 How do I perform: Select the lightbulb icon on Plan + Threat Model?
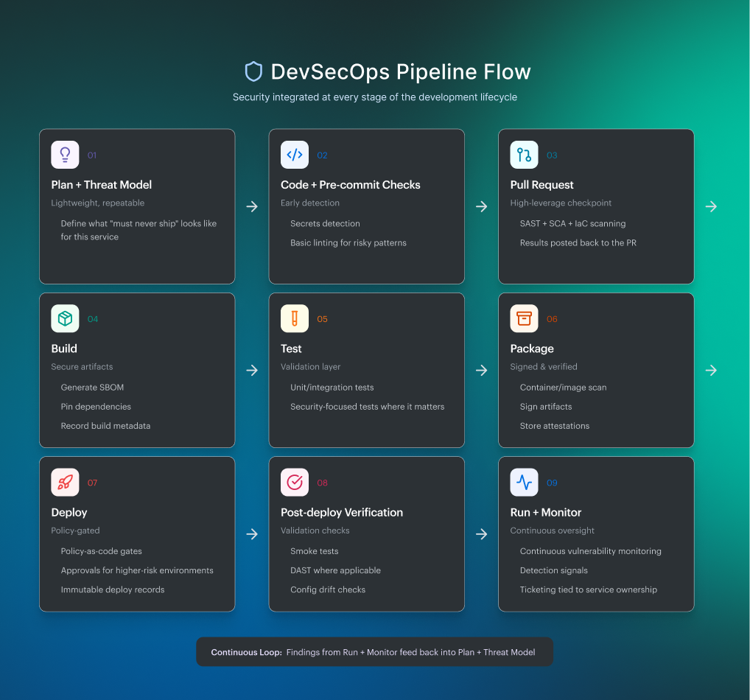[x=65, y=155]
